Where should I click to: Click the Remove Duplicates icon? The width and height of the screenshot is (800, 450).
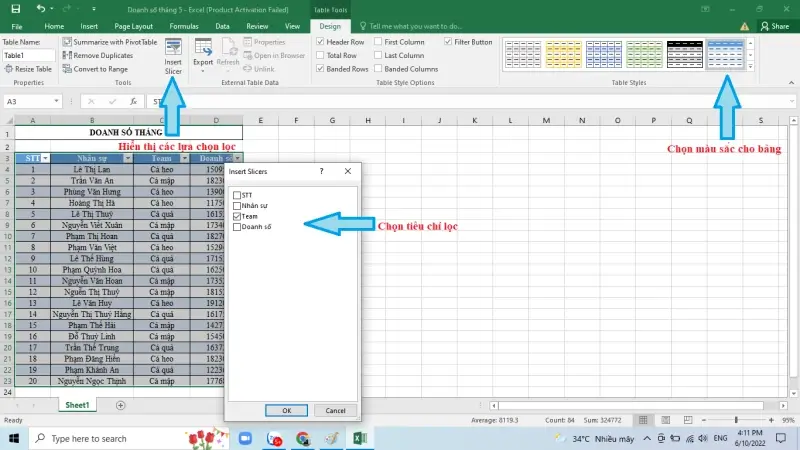click(68, 56)
